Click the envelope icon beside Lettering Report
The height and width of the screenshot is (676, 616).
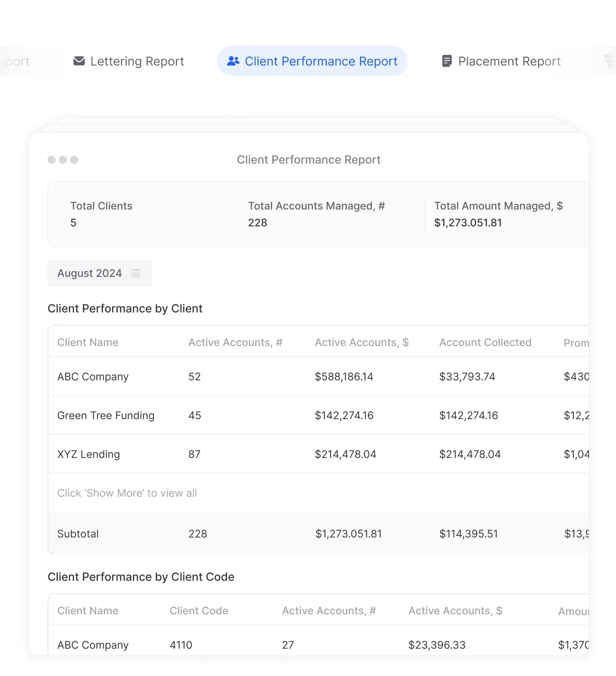(79, 61)
